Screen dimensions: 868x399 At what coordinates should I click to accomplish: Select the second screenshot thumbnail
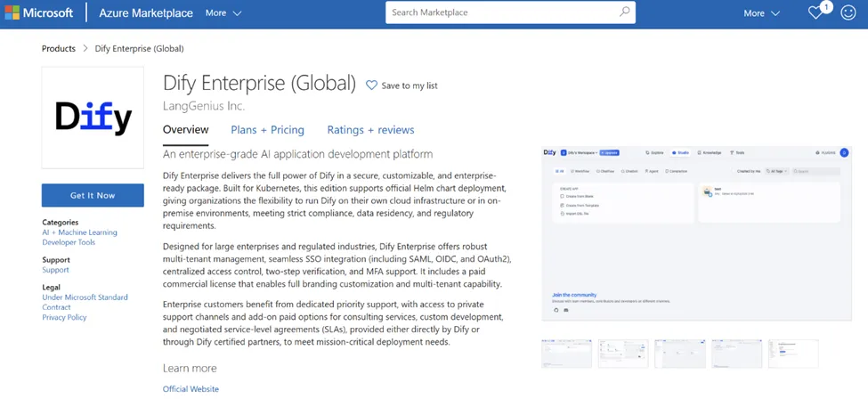pos(623,354)
